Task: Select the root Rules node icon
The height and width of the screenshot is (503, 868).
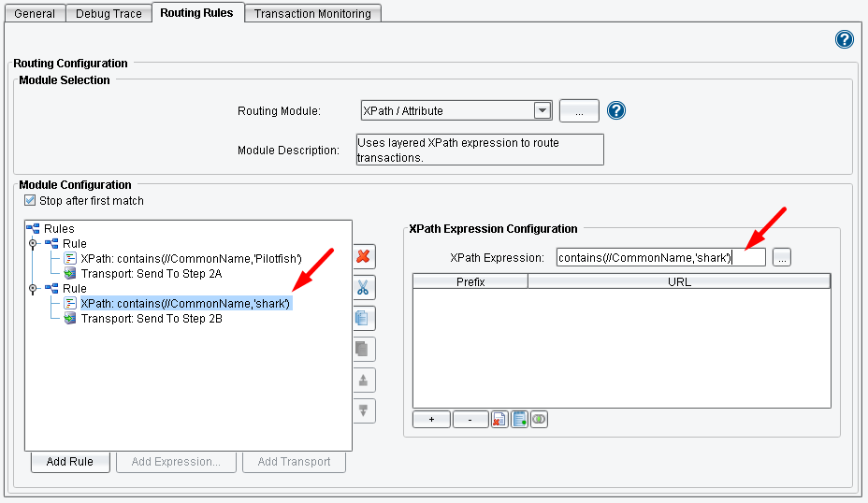Action: (34, 228)
